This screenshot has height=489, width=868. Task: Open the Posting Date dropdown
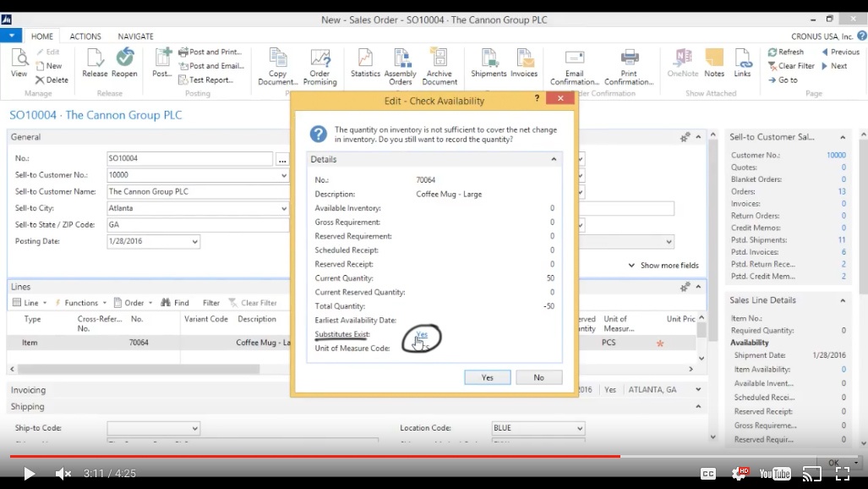(195, 242)
